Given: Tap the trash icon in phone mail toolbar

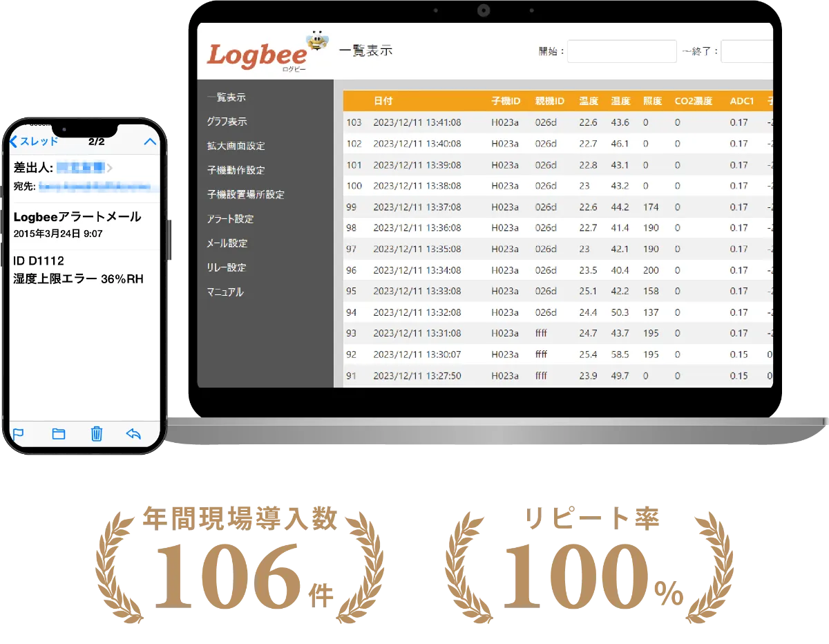Looking at the screenshot, I should (x=97, y=433).
